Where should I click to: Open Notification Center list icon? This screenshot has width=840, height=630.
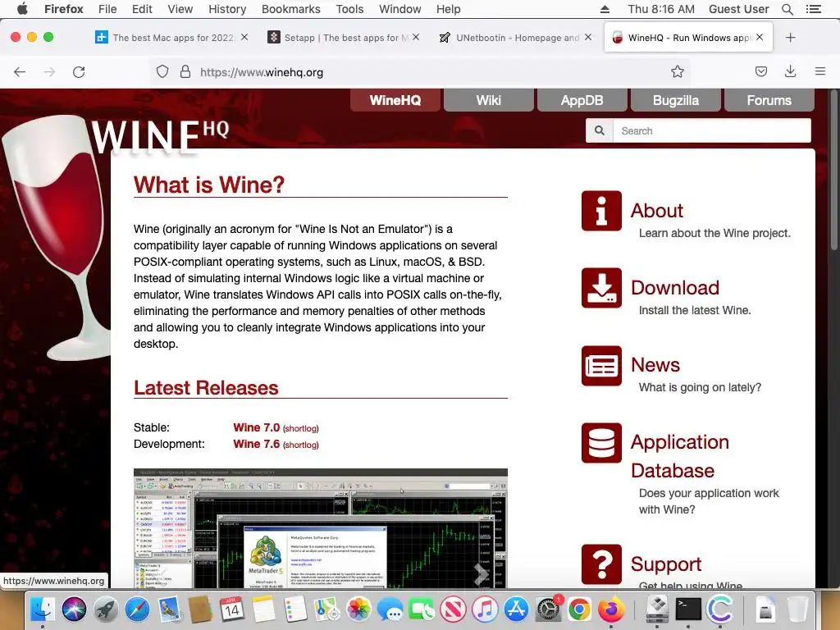coord(814,9)
